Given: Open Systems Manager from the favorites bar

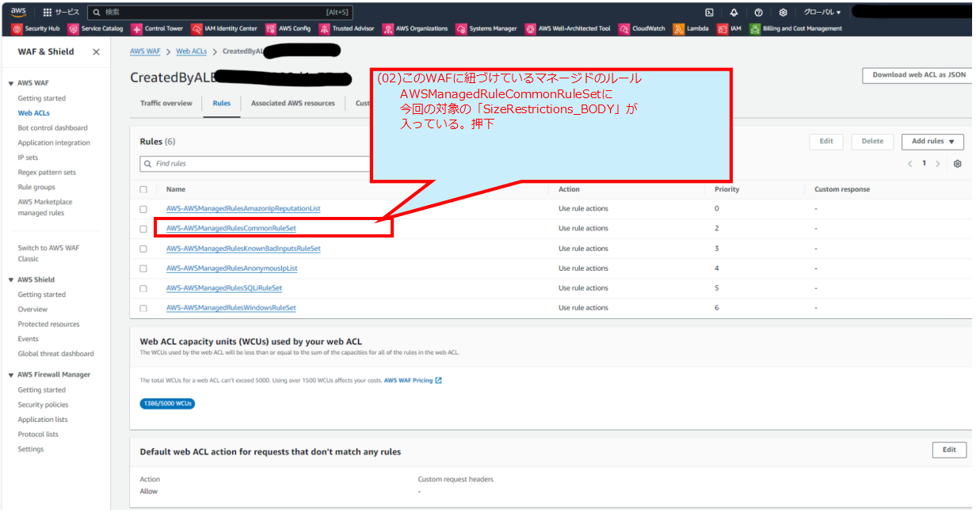Looking at the screenshot, I should [486, 28].
